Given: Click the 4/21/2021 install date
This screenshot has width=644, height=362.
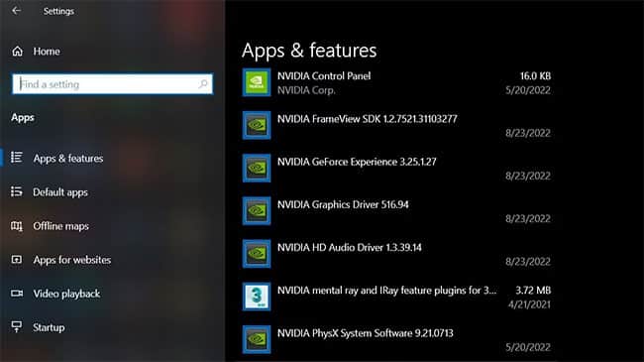Looking at the screenshot, I should point(529,304).
